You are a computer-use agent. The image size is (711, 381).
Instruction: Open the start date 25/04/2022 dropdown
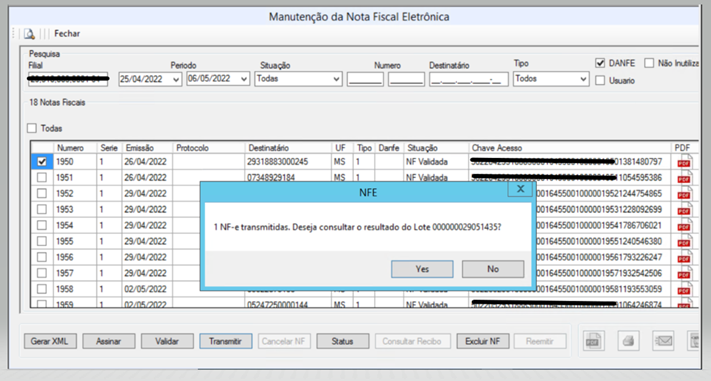(176, 79)
